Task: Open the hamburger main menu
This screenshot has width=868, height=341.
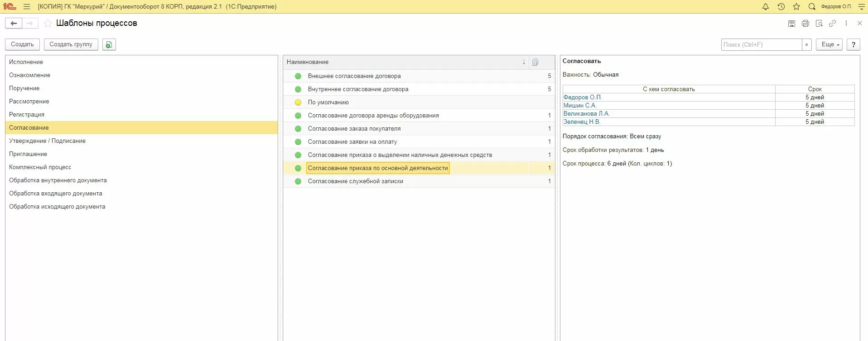Action: click(27, 7)
